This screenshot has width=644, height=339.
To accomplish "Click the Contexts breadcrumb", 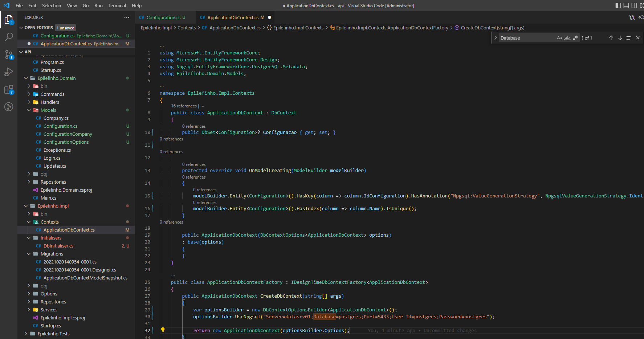I will [187, 28].
